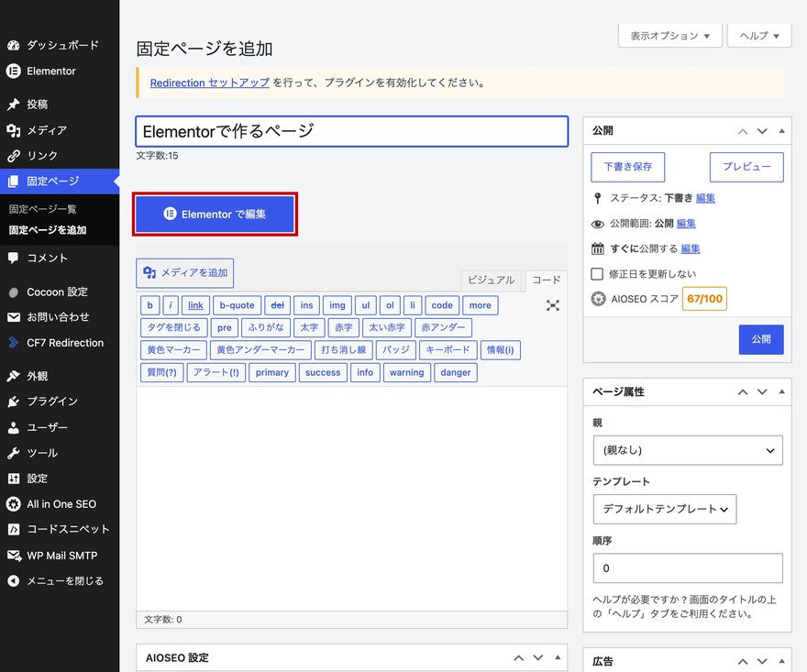Click the WP Mail SMTP icon
The height and width of the screenshot is (672, 807).
(x=14, y=556)
